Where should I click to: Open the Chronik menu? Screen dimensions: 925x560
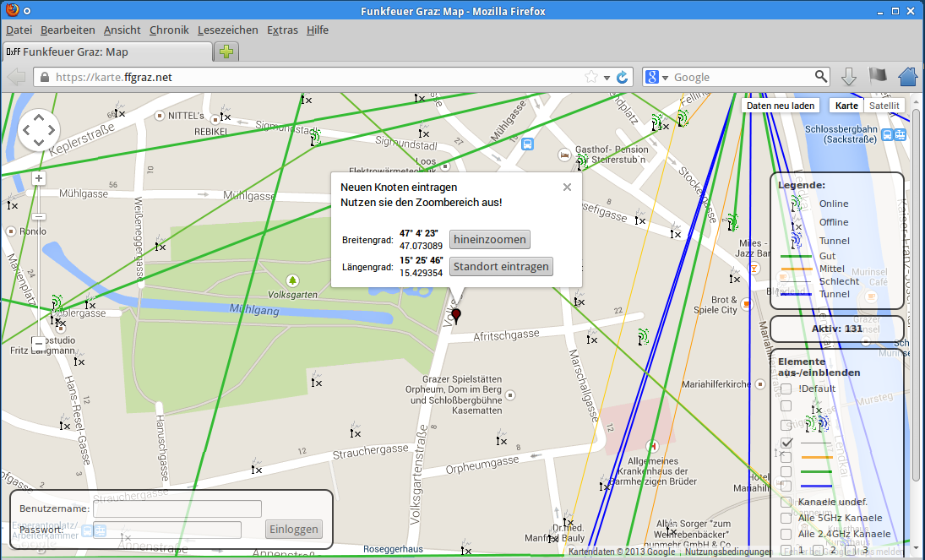point(169,30)
